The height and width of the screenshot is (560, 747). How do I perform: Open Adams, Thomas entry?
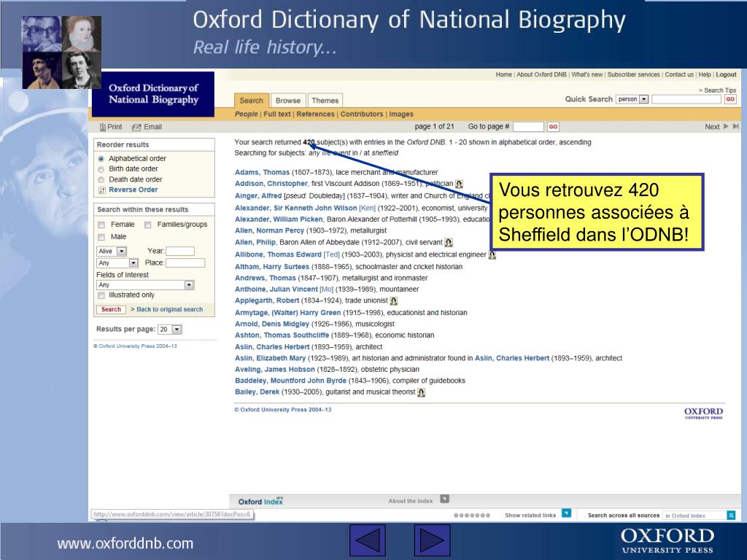(262, 172)
